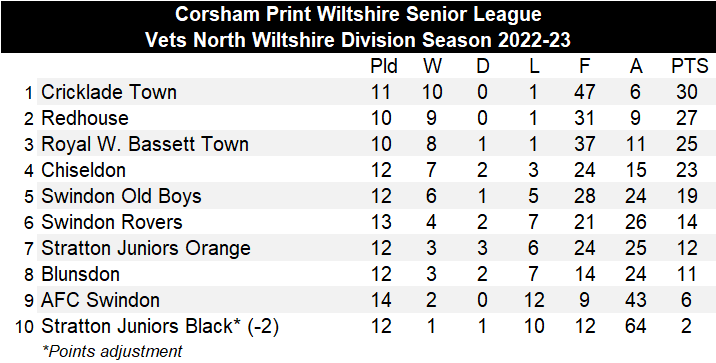Click the Pld column header
Viewport: 716px width, 363px height.
pos(384,67)
